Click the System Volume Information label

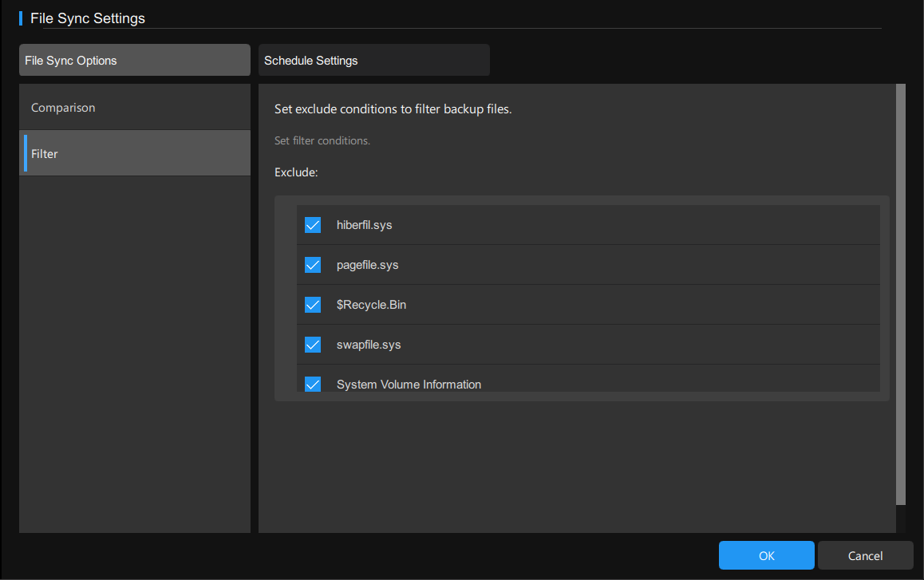tap(409, 385)
